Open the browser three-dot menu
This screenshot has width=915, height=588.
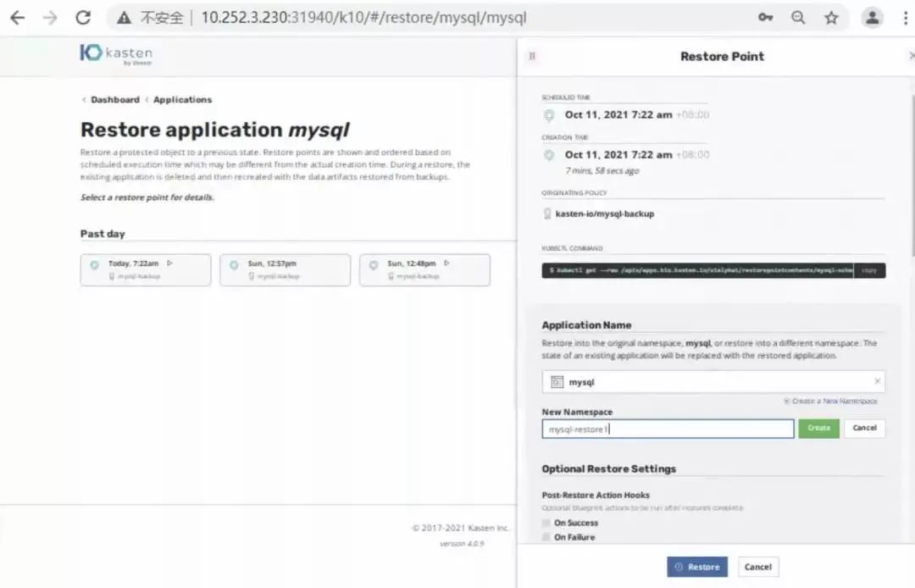[x=905, y=18]
